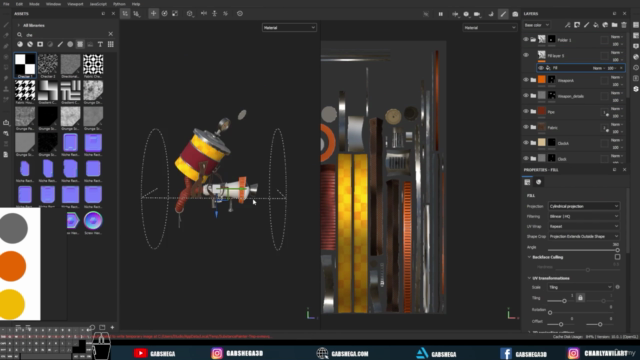This screenshot has width=640, height=360.
Task: Hide the Weapon_details folder layer
Action: (x=526, y=96)
